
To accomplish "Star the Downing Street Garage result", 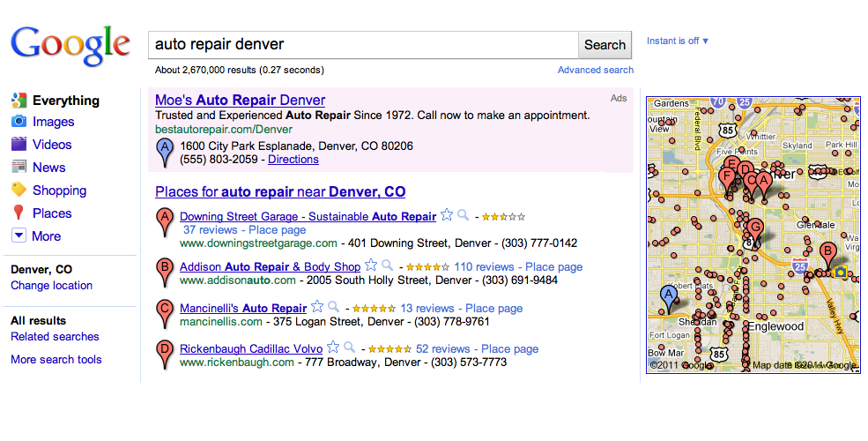I will [447, 215].
